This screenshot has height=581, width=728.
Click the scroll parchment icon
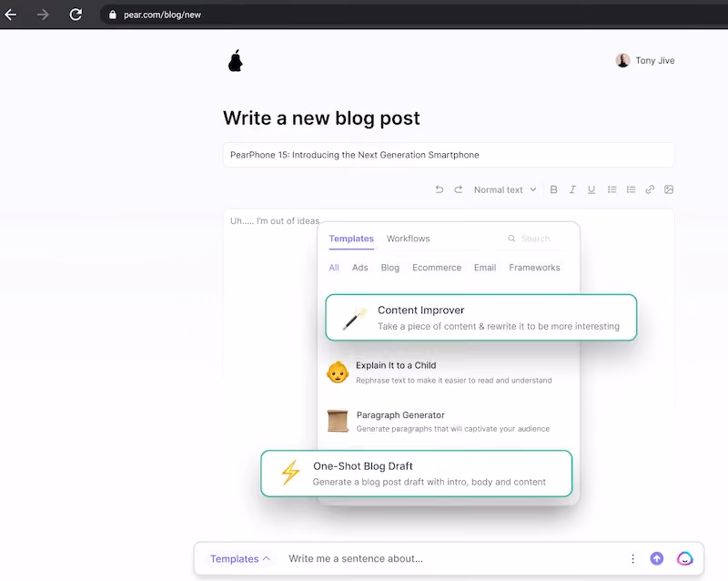(x=338, y=421)
